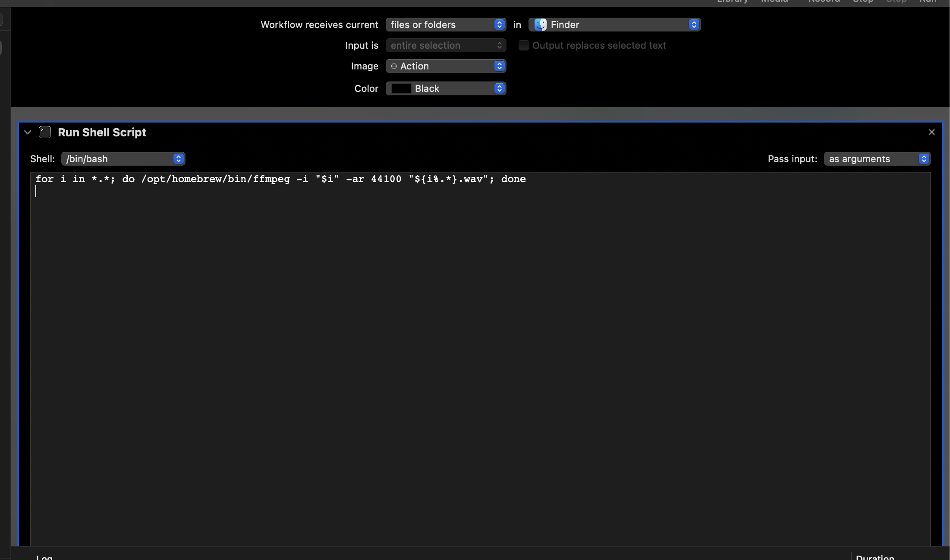Viewport: 950px width, 560px height.
Task: Click the Step toolbar button
Action: coord(863,1)
